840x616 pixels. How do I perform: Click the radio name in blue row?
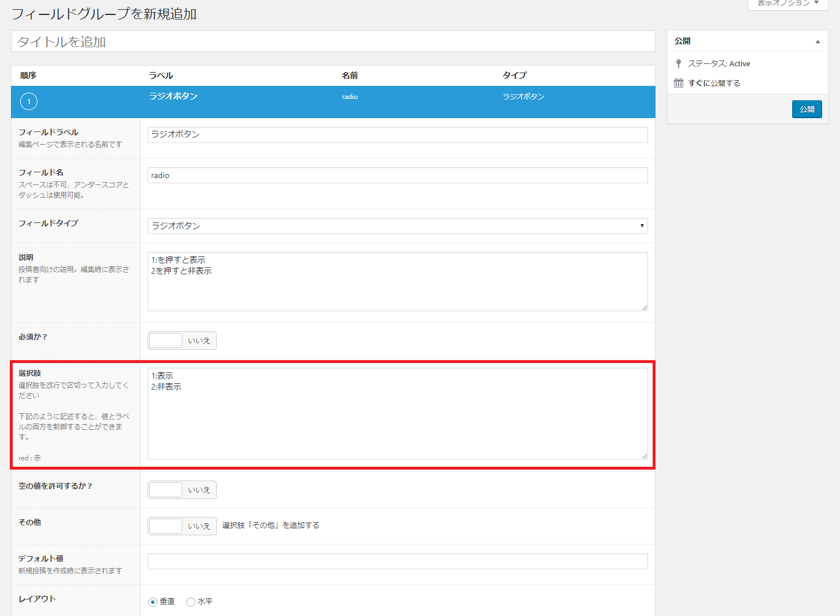[350, 97]
